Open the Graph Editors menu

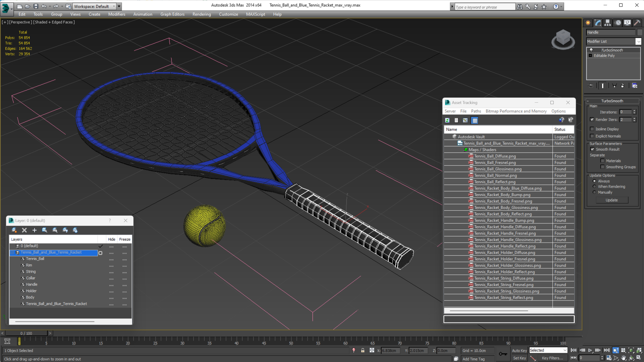172,14
